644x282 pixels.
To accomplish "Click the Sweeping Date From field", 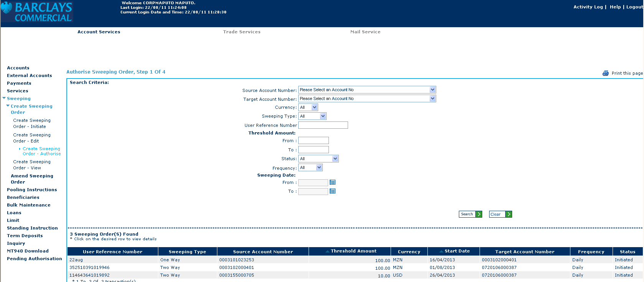I will 313,183.
